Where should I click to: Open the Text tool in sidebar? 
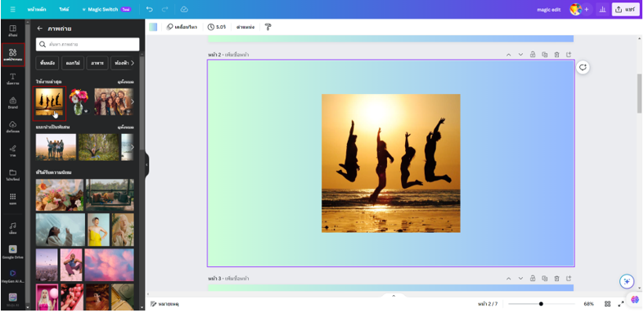click(13, 78)
